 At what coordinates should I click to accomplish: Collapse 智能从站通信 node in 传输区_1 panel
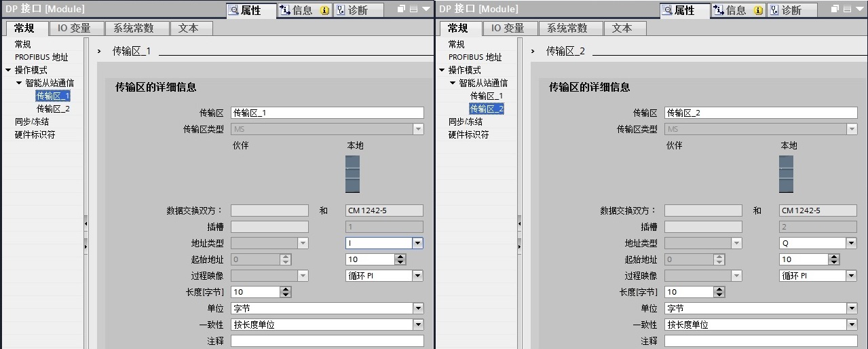tap(20, 83)
